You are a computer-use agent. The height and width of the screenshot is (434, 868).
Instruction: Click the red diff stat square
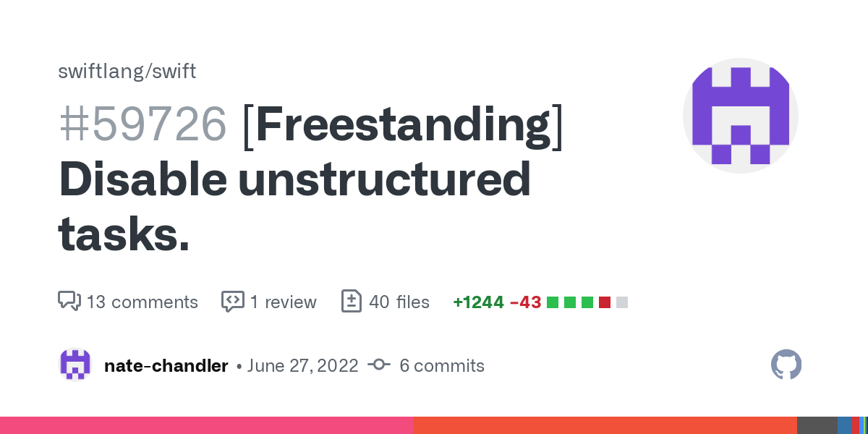(x=605, y=302)
